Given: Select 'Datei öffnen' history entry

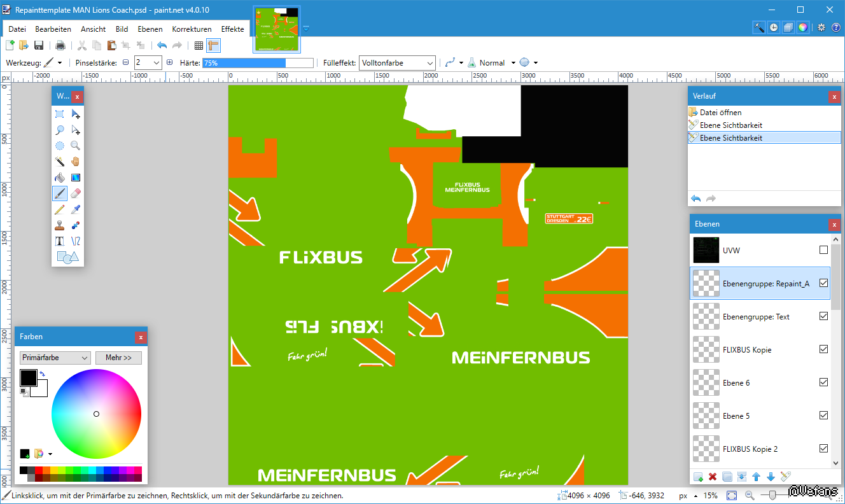Looking at the screenshot, I should coord(720,113).
